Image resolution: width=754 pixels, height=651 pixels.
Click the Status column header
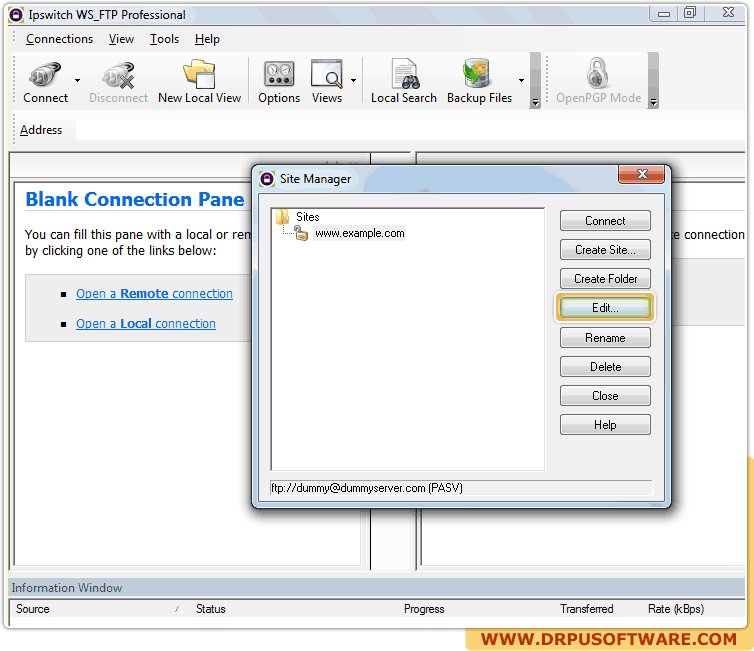(211, 609)
